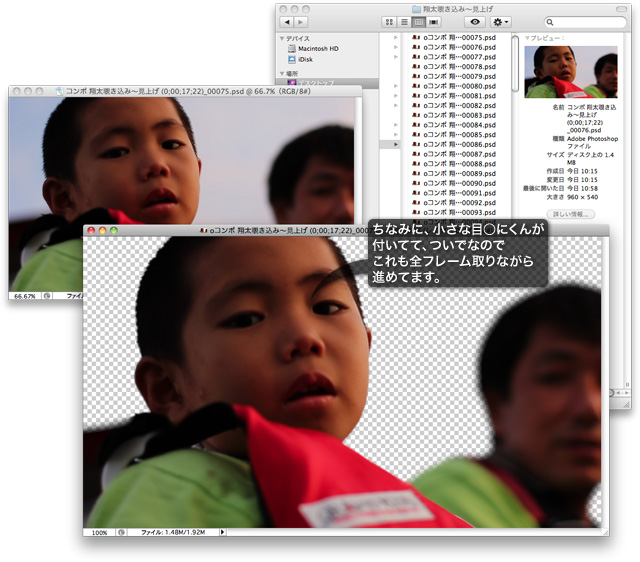The image size is (640, 562).
Task: Click the 960 × 540 dimensions text
Action: click(582, 197)
